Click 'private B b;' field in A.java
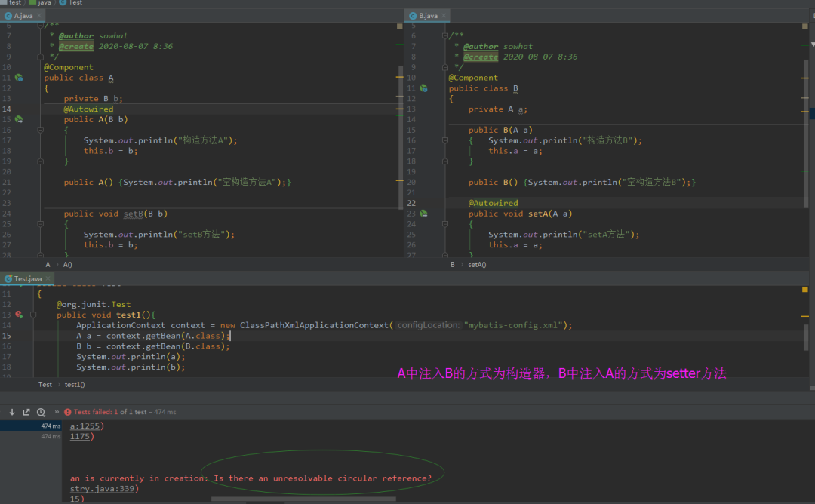 click(94, 99)
